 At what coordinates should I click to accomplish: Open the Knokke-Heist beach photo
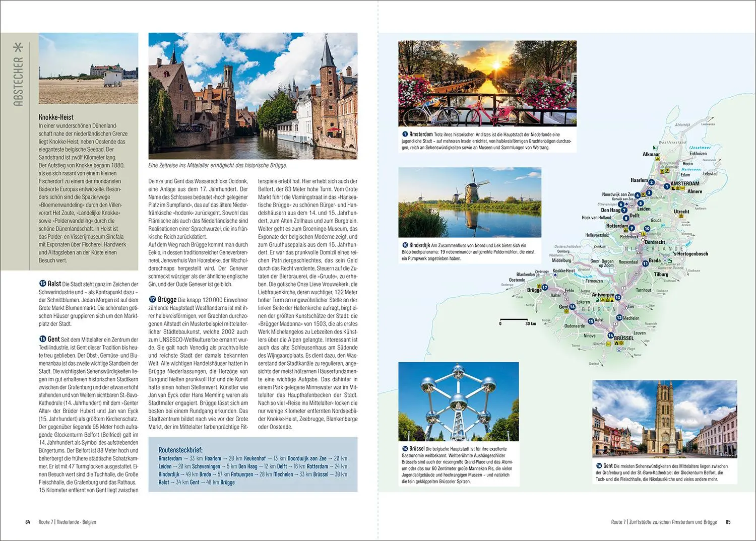pos(88,69)
